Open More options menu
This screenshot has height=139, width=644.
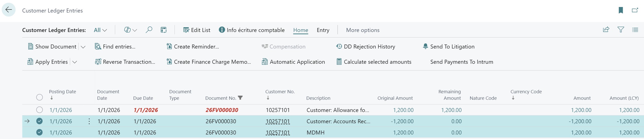(x=363, y=30)
